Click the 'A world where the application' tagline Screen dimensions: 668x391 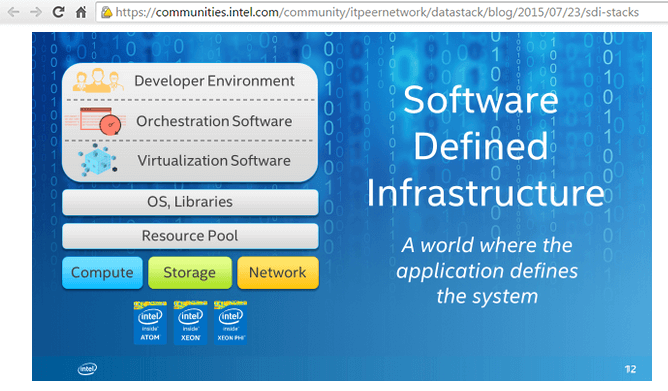(x=487, y=270)
